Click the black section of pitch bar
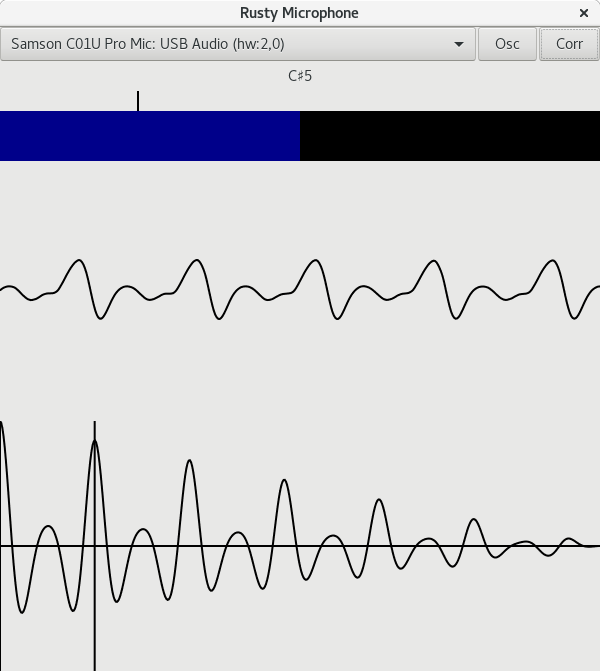Image resolution: width=600 pixels, height=671 pixels. [x=450, y=136]
